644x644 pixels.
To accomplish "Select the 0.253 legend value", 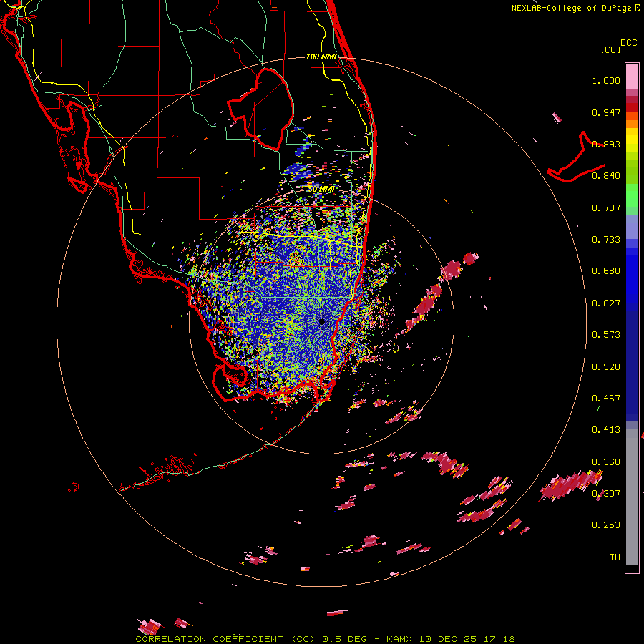I will coord(606,525).
